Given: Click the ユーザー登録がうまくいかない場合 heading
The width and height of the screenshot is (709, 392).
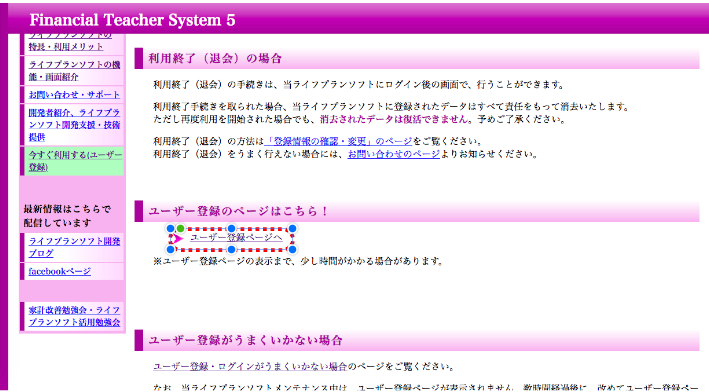Looking at the screenshot, I should (x=246, y=340).
